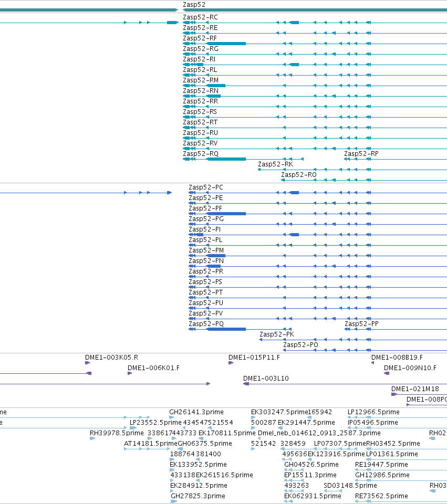Select the Zasp52-RM transcript label
Screen dimensions: 447x504
[201, 80]
